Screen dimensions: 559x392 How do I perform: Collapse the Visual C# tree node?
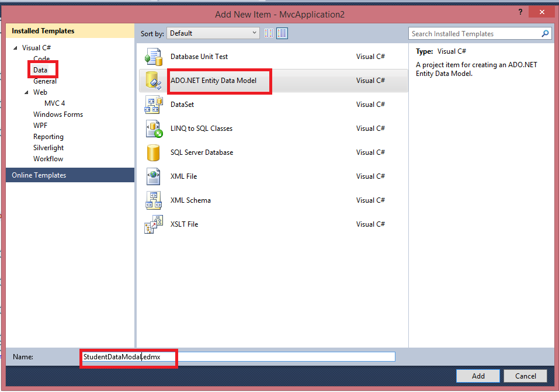click(x=15, y=48)
